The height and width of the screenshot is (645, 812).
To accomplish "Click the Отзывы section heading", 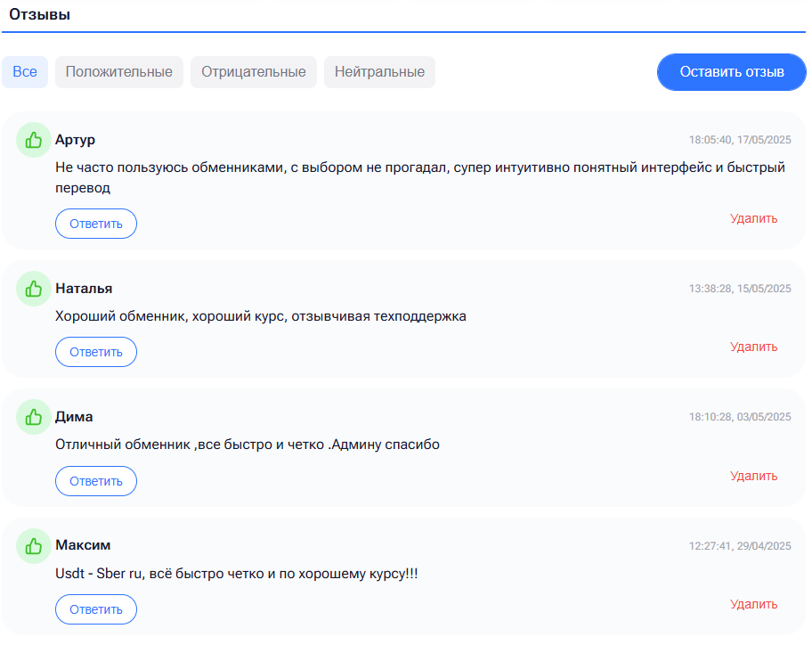I will 40,14.
